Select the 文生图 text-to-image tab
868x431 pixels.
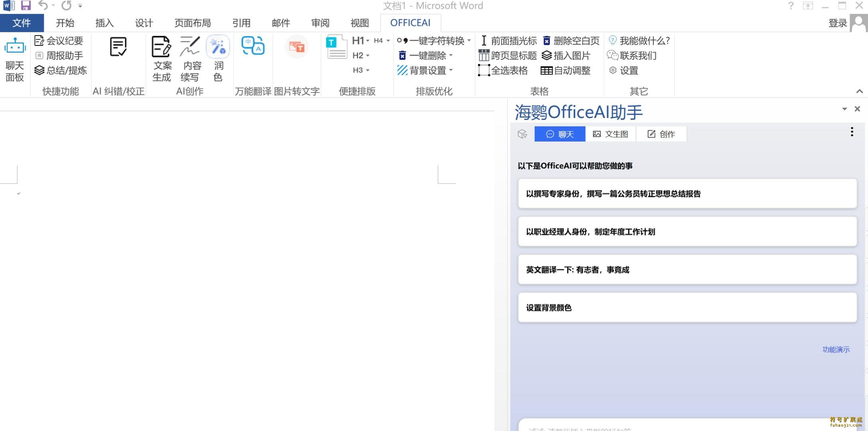tap(610, 134)
